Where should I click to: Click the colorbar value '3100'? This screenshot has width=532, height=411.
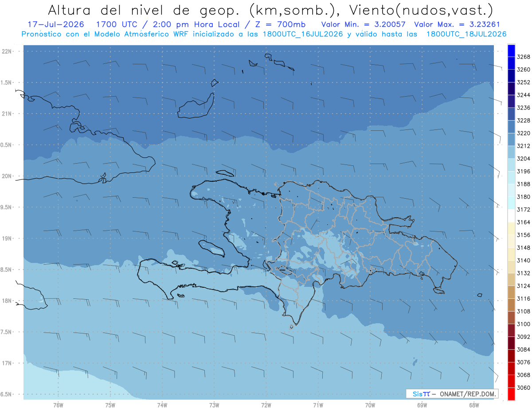click(x=524, y=324)
